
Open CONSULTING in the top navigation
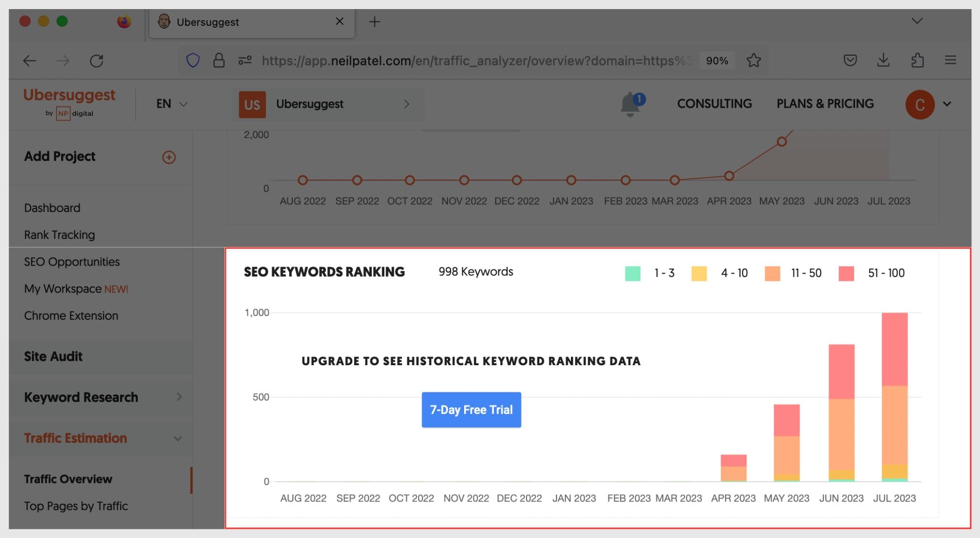click(x=714, y=104)
